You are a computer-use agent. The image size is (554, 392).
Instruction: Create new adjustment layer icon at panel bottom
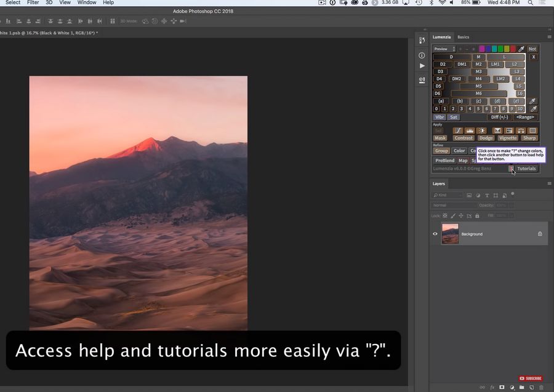[x=512, y=388]
